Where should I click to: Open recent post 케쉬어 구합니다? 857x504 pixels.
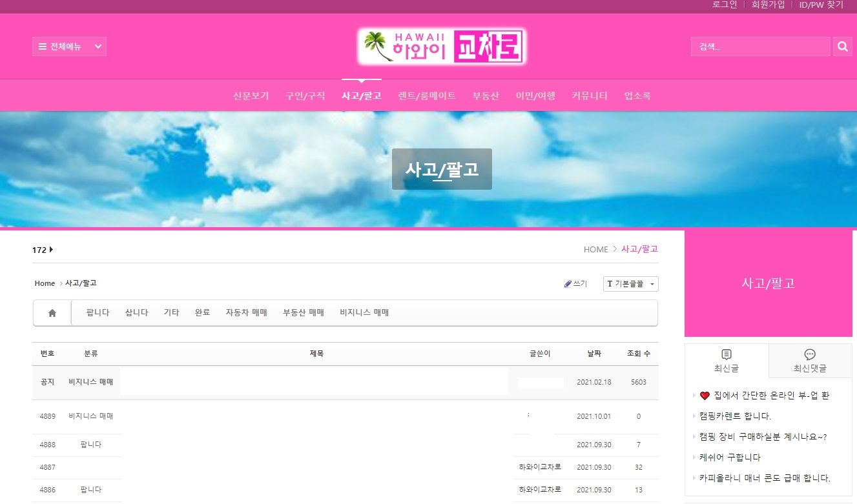point(730,458)
